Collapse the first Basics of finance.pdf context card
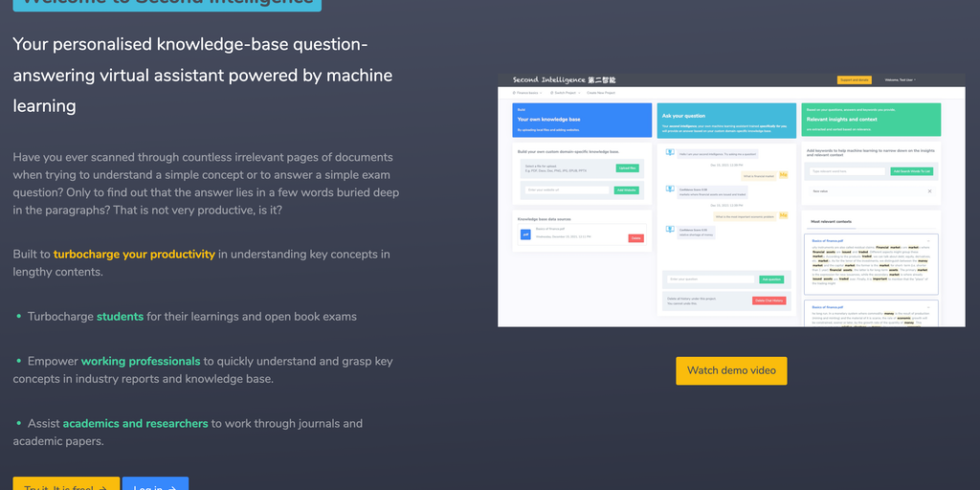 (x=928, y=241)
